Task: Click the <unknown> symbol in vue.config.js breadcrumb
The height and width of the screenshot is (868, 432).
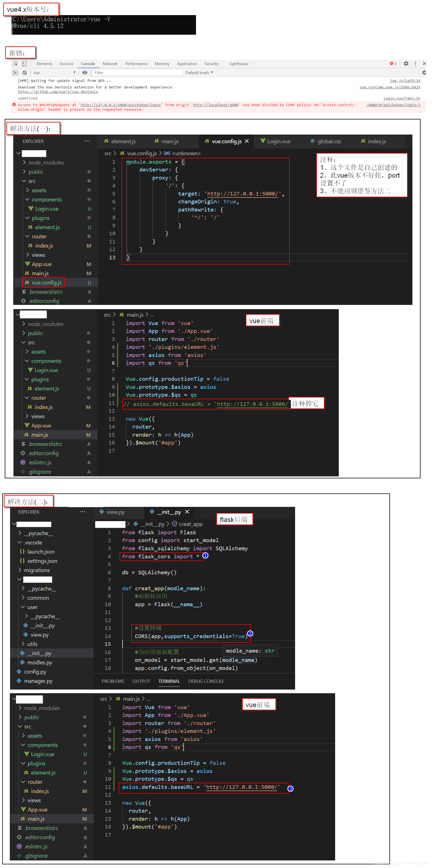Action: pyautogui.click(x=186, y=154)
